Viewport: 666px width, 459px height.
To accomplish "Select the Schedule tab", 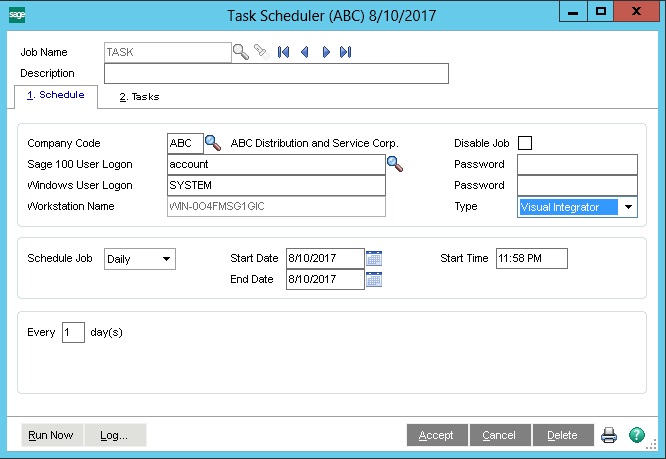I will click(x=55, y=96).
